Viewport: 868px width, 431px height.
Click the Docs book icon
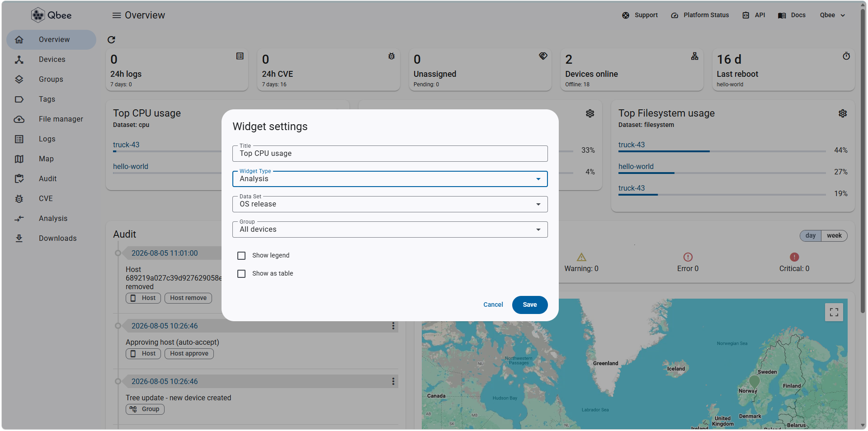[782, 15]
